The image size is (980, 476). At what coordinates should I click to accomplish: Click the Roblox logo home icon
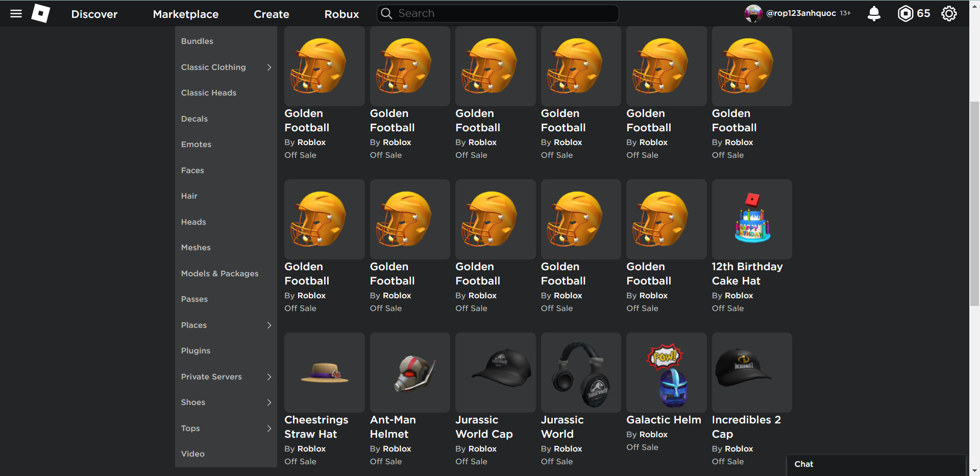[41, 13]
